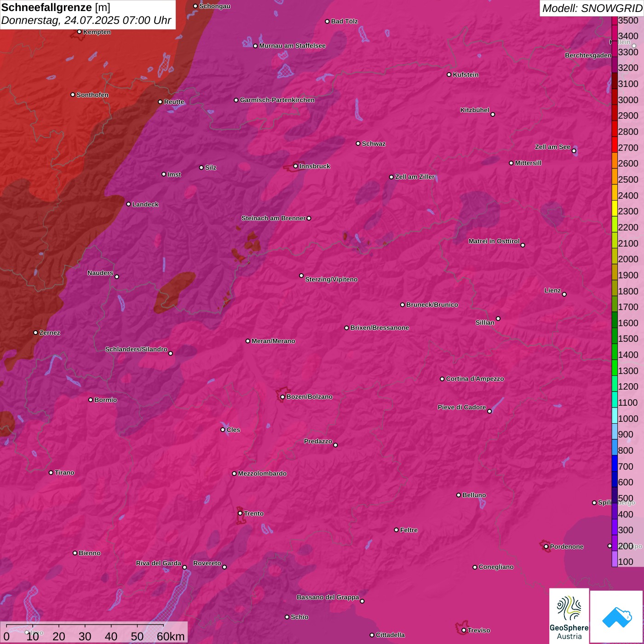Select the Trento city marker
The height and width of the screenshot is (644, 644).
pyautogui.click(x=240, y=513)
